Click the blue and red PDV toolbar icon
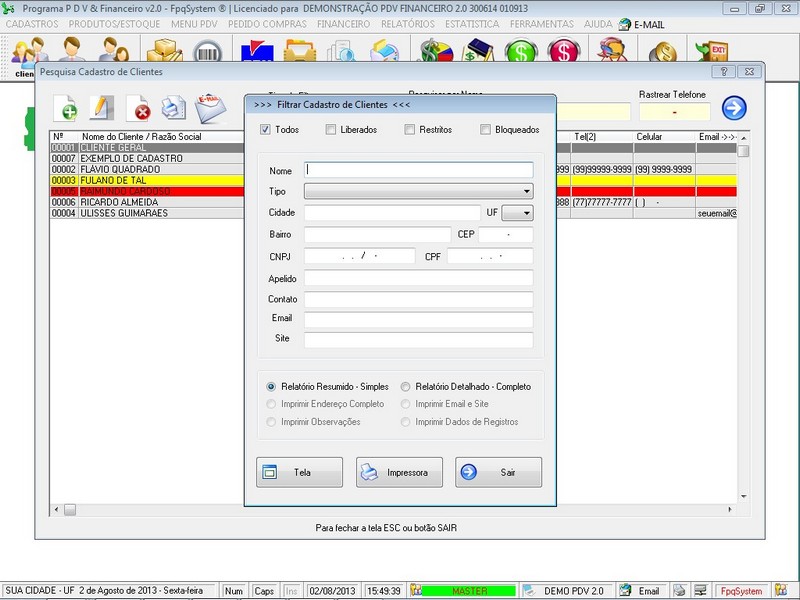 pyautogui.click(x=257, y=51)
